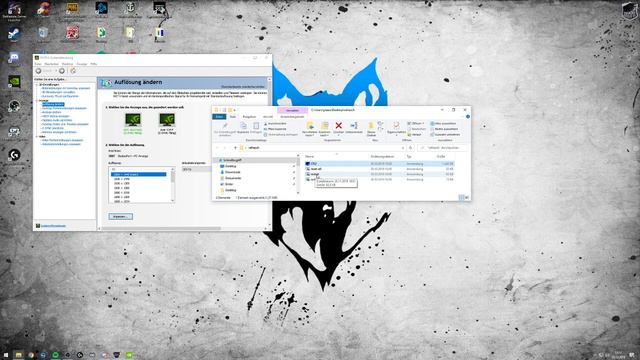
Task: Click the Explorer navigation pane scrollbar
Action: coord(298,175)
